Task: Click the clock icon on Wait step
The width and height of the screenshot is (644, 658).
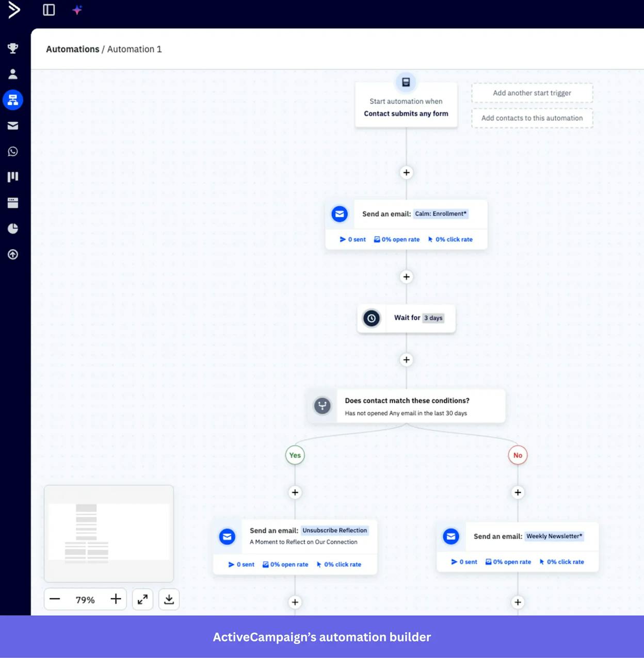Action: (372, 318)
